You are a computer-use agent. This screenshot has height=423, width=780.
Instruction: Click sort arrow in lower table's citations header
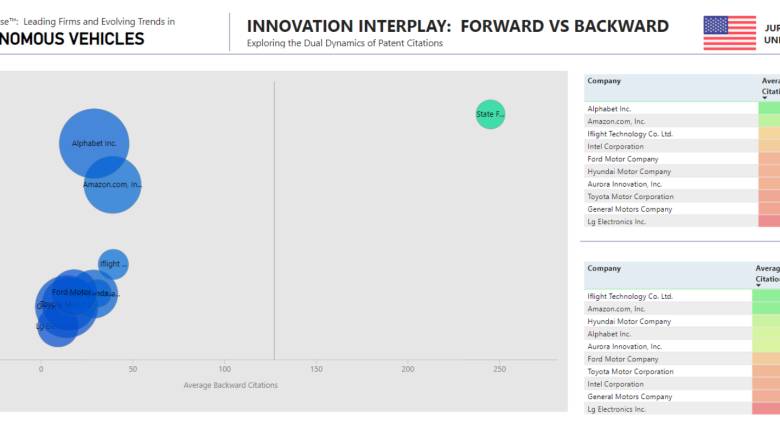click(x=759, y=287)
